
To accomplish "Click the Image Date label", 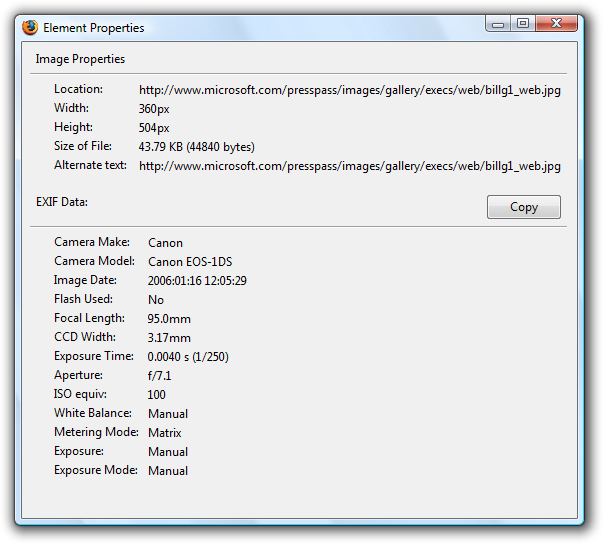I will pos(85,280).
